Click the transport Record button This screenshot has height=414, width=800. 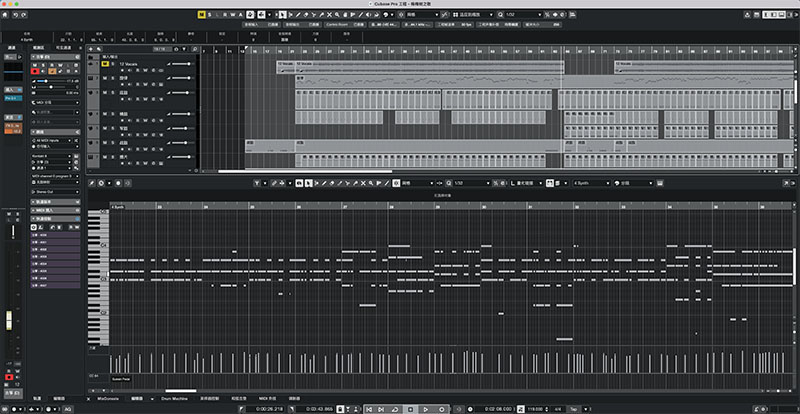tap(441, 409)
